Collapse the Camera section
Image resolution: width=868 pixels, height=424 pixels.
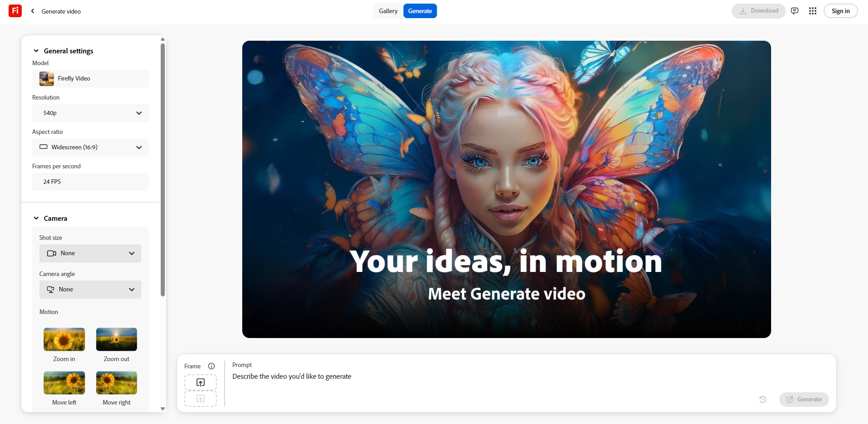tap(36, 218)
